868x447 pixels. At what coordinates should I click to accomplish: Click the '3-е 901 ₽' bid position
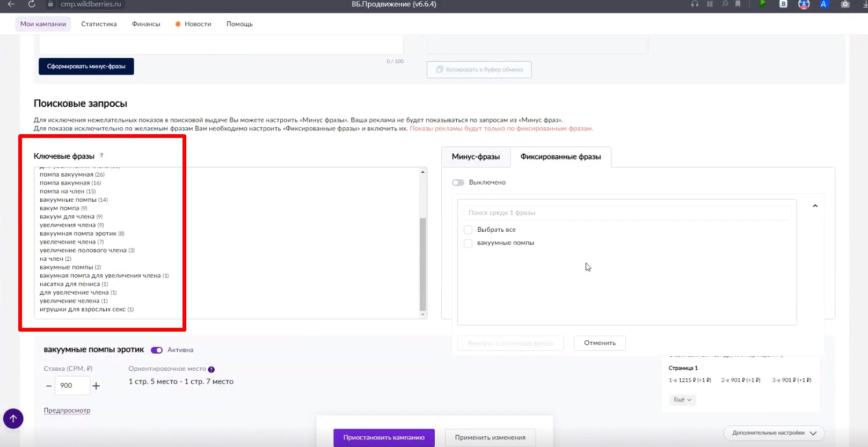[792, 380]
